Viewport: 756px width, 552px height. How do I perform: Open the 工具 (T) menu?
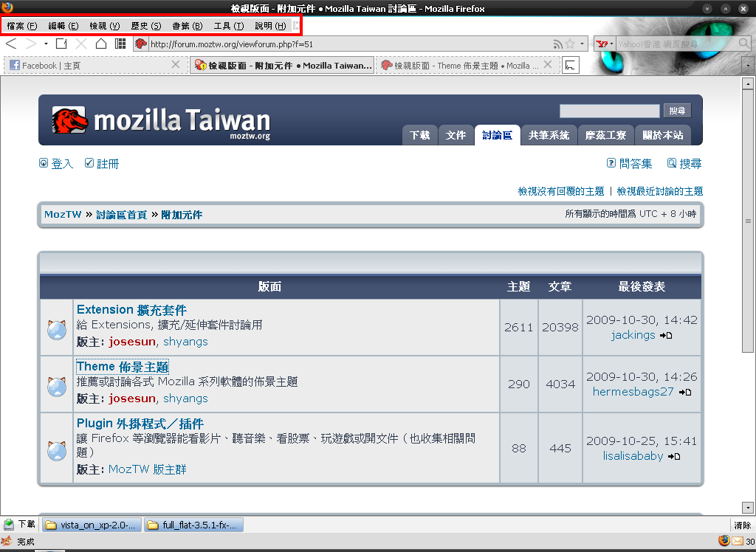coord(228,26)
